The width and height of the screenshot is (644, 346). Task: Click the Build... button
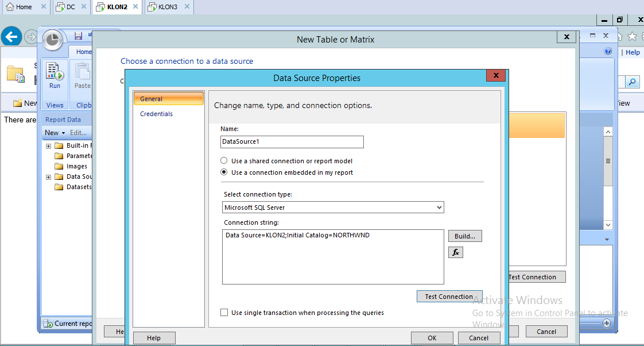[464, 236]
